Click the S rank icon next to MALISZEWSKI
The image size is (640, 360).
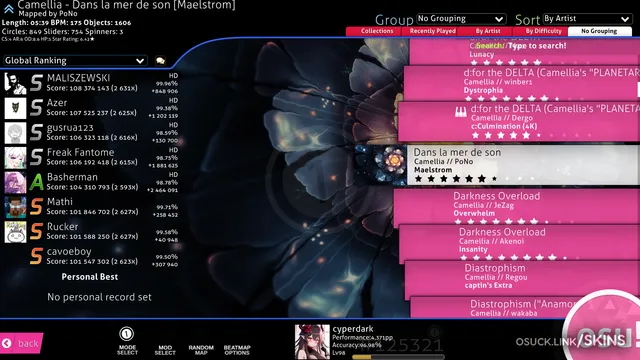pos(36,83)
